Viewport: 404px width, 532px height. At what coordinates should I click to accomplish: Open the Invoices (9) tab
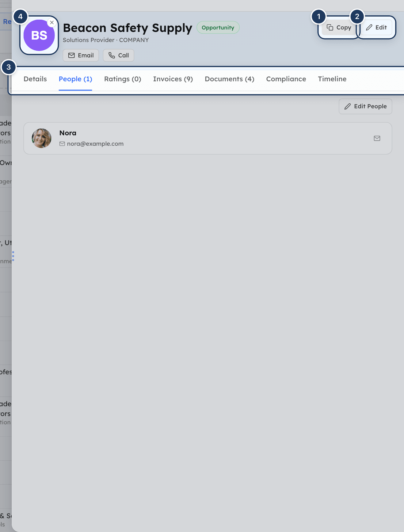173,79
